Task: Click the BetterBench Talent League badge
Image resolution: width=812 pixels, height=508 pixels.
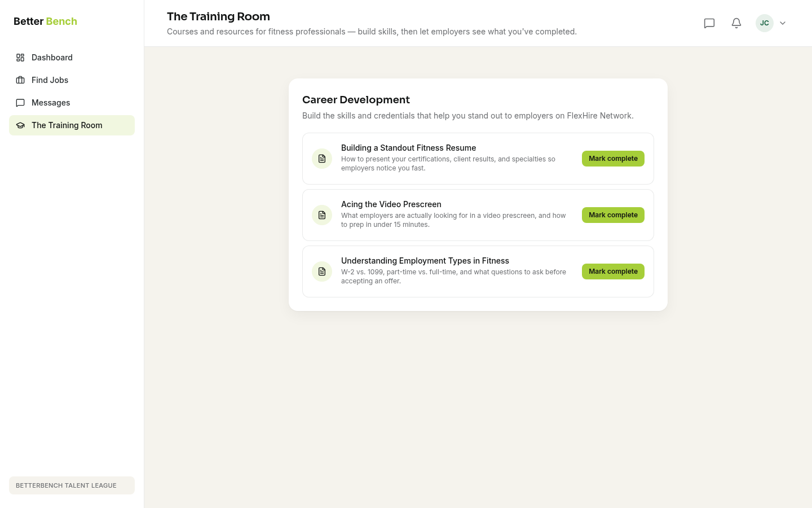Action: pos(72,485)
